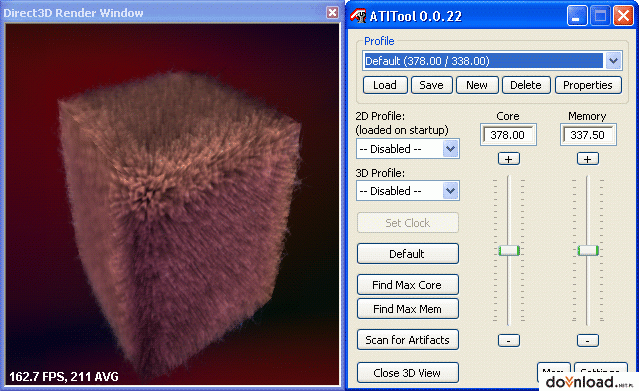Close the ATITool window
The height and width of the screenshot is (391, 639).
[x=623, y=16]
